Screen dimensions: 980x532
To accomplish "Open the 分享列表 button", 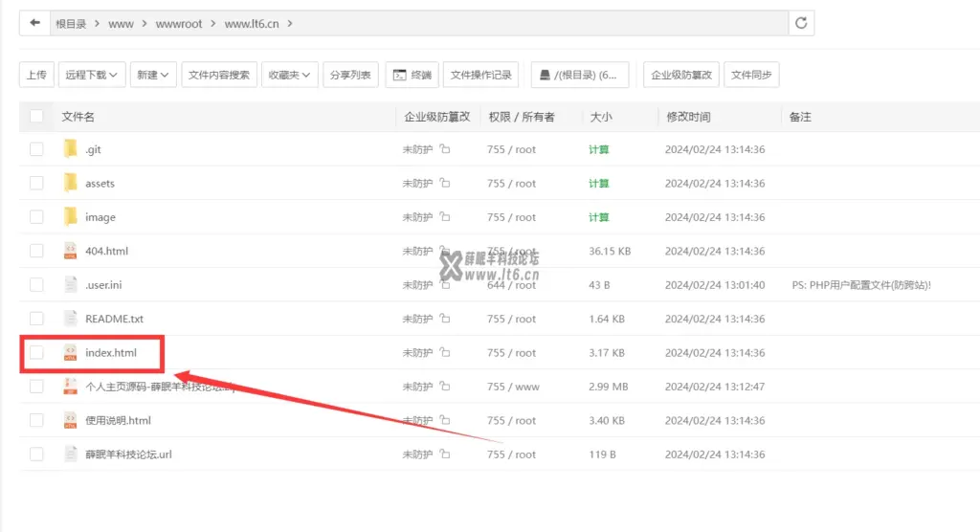I will click(350, 75).
